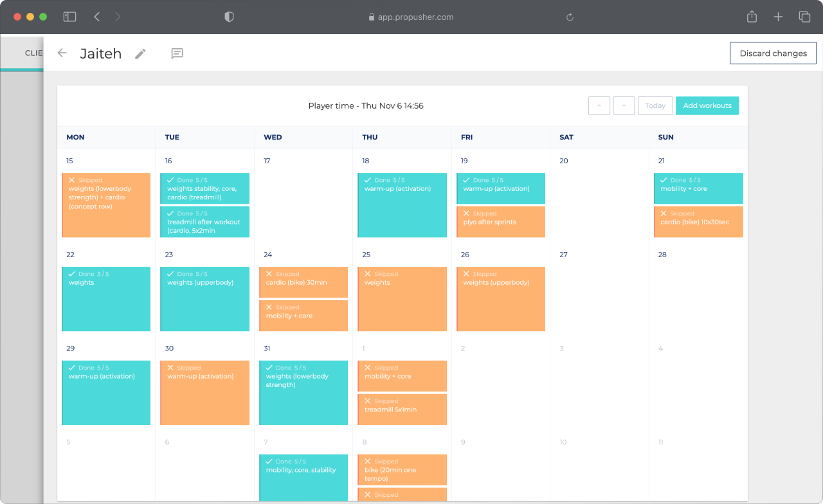Viewport: 823px width, 504px height.
Task: Reload the page using refresh icon
Action: 570,17
